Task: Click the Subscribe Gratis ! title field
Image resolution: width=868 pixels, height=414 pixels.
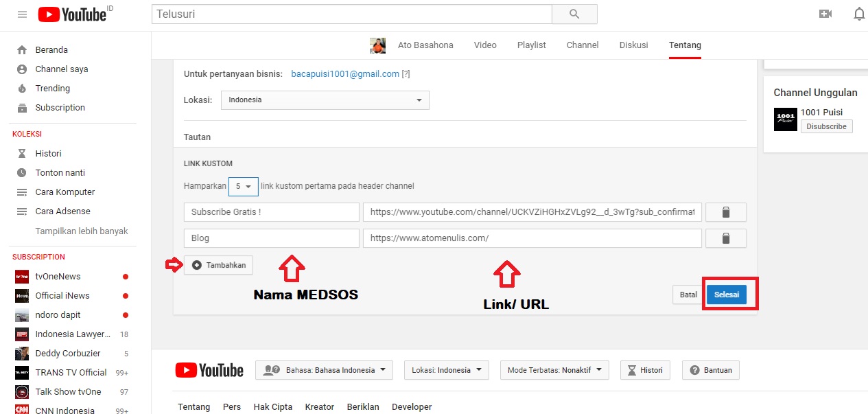Action: click(272, 212)
